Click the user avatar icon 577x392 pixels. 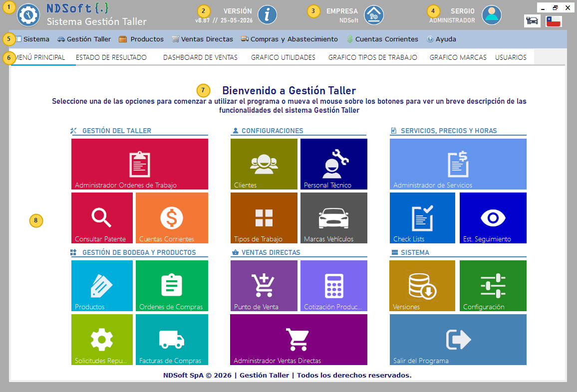pyautogui.click(x=492, y=15)
